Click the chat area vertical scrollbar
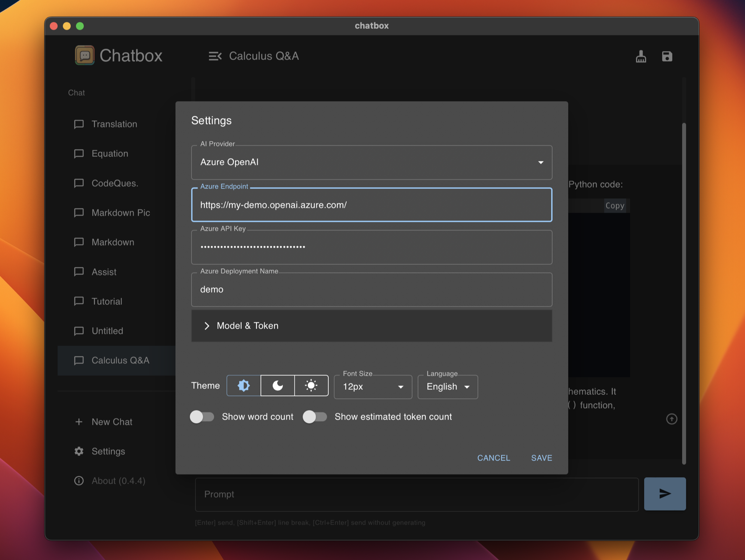The height and width of the screenshot is (560, 745). [x=684, y=293]
